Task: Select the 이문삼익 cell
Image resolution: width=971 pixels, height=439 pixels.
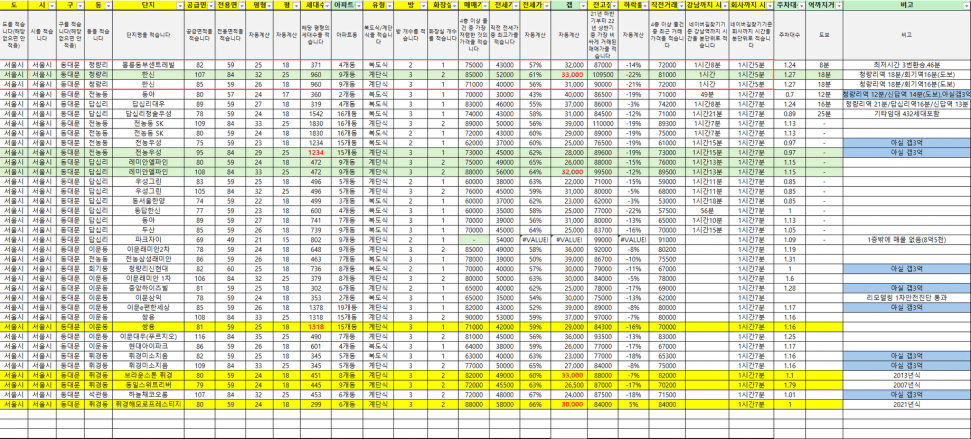Action: pyautogui.click(x=149, y=298)
